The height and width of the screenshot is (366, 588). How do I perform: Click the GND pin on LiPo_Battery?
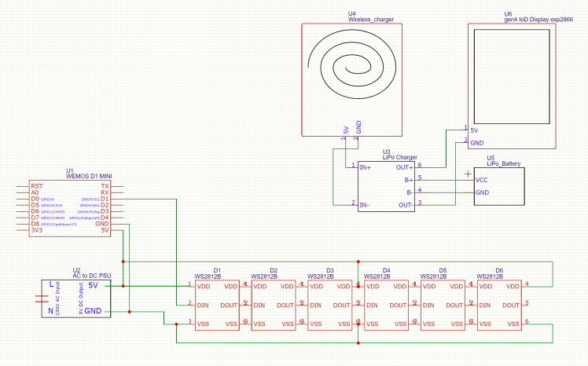[482, 192]
